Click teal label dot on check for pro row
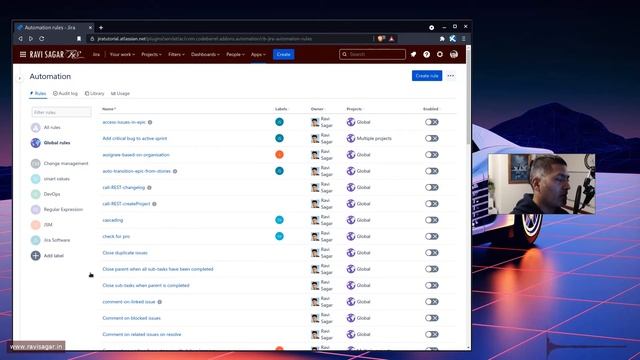 tap(280, 236)
